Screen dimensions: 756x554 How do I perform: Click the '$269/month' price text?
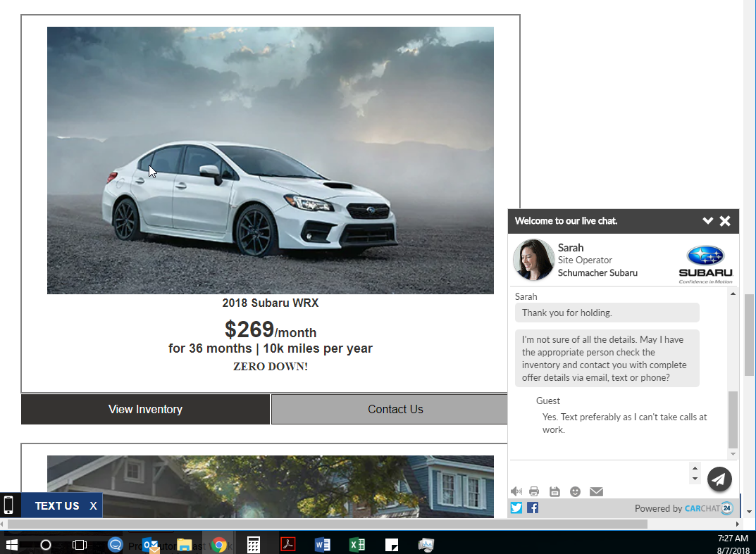[x=271, y=330]
